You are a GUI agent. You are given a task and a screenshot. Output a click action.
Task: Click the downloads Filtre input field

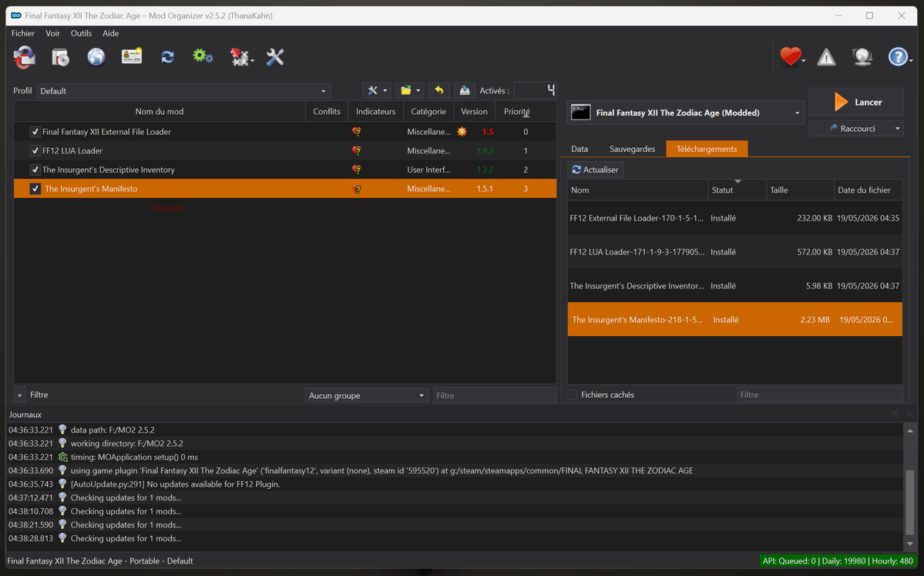click(x=820, y=395)
